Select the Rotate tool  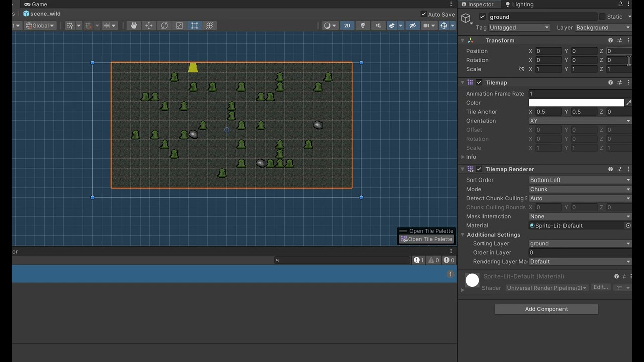point(164,25)
